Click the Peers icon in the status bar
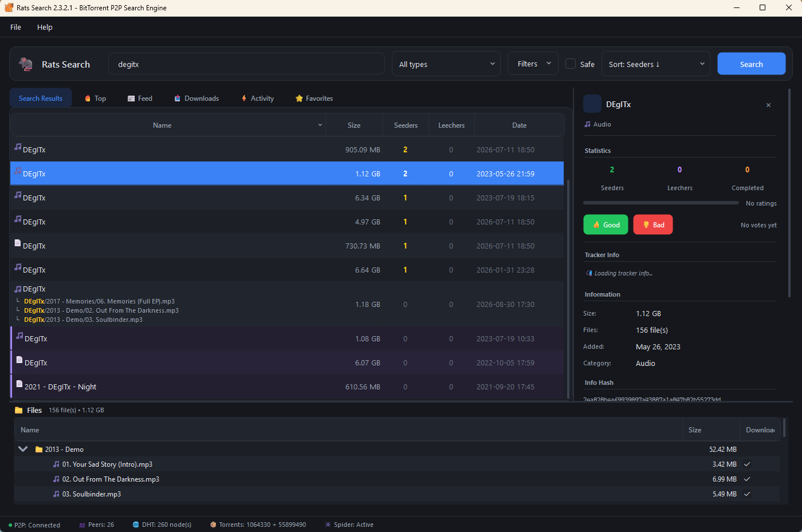The width and height of the screenshot is (802, 532). click(82, 525)
